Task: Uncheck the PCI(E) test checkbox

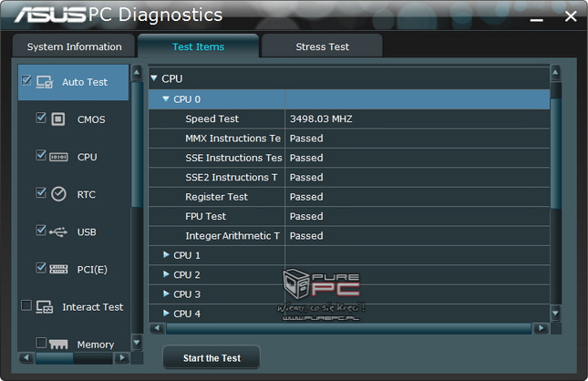Action: (41, 267)
